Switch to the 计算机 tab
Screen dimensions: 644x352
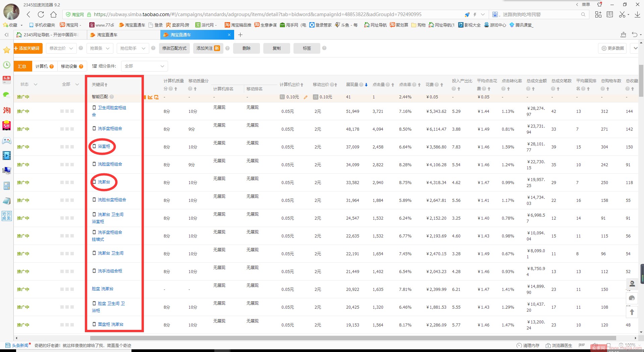44,66
